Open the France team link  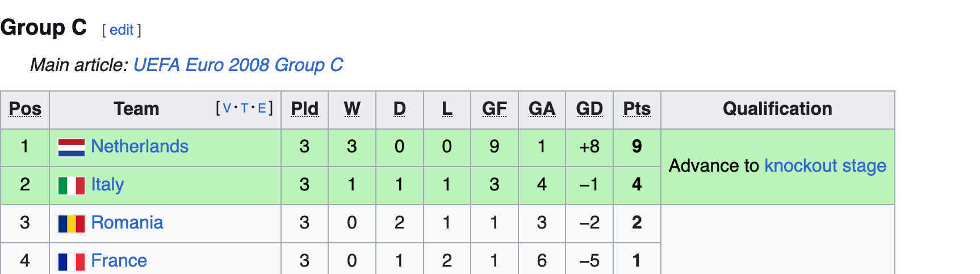(x=119, y=261)
